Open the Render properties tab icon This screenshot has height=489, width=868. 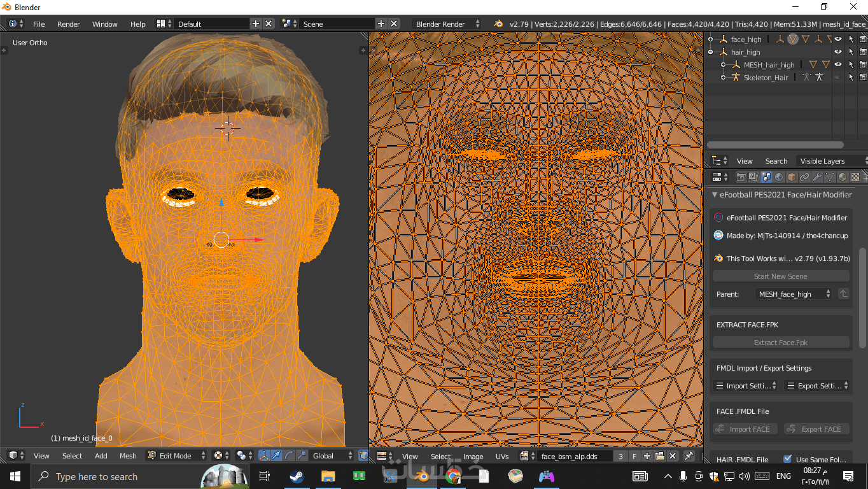pos(741,177)
